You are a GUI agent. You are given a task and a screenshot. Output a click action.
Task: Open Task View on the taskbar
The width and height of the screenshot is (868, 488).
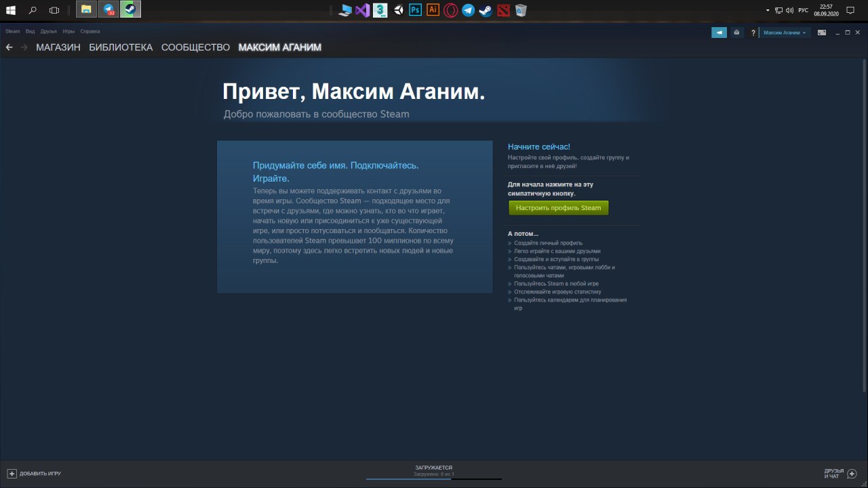click(54, 9)
